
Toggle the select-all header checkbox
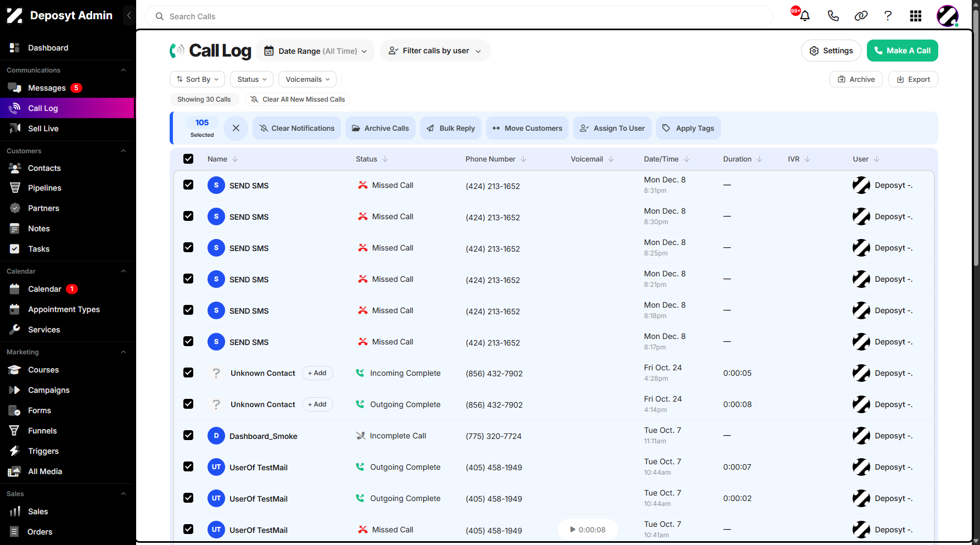click(x=188, y=159)
